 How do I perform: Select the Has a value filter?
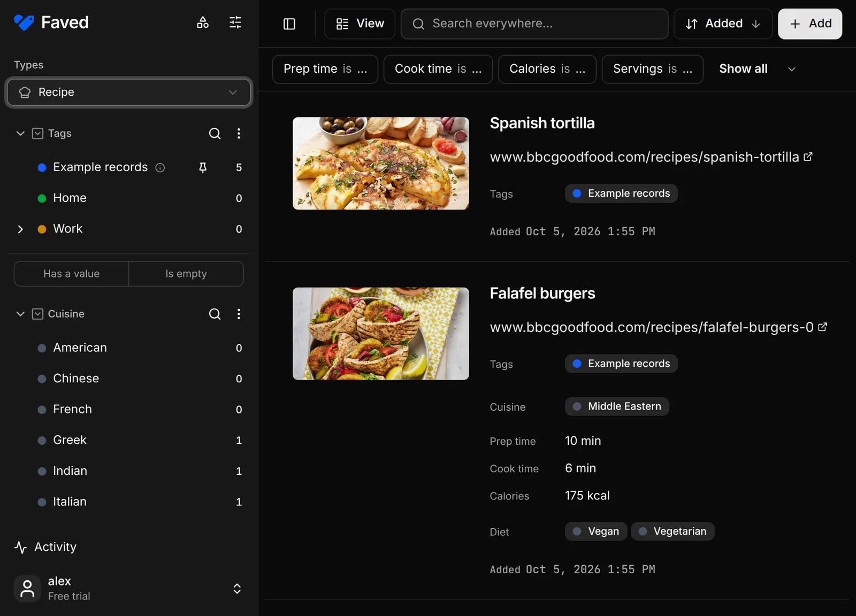point(71,274)
